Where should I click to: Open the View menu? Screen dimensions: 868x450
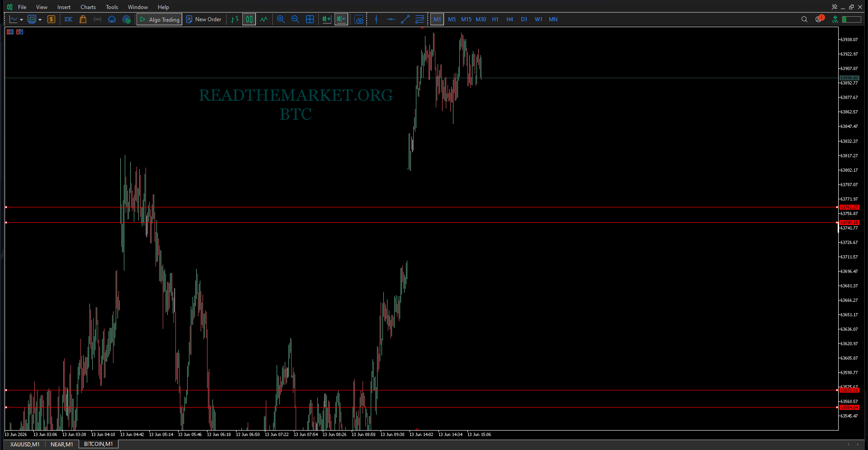[x=42, y=7]
